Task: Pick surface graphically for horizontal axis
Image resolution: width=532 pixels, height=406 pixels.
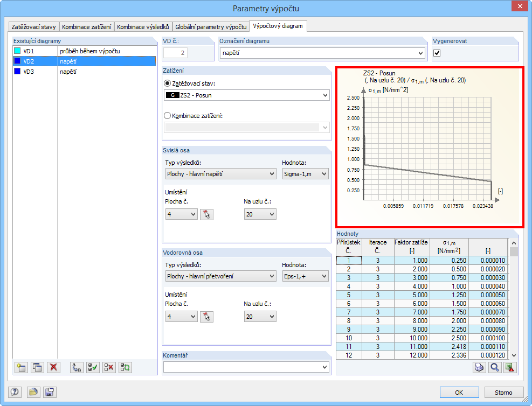Action: click(x=206, y=317)
